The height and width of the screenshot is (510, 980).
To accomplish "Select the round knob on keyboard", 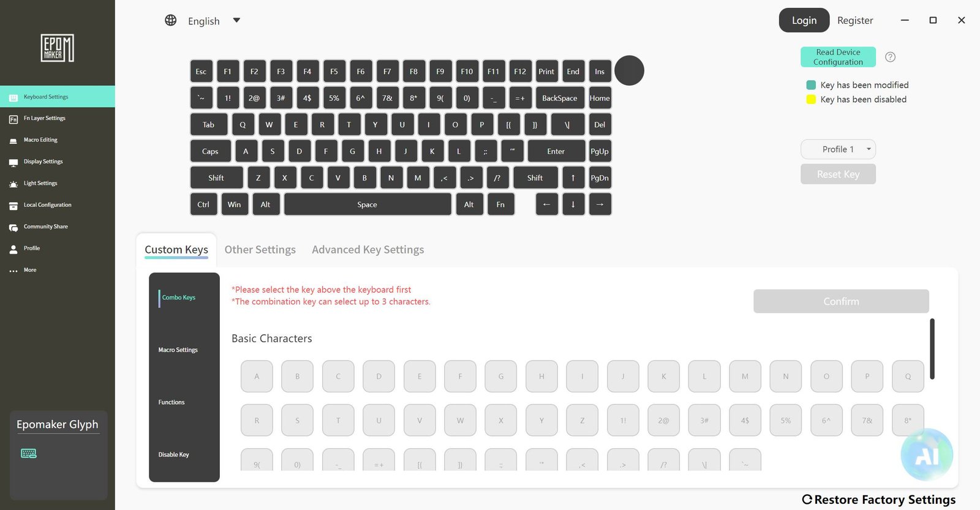I will (629, 70).
